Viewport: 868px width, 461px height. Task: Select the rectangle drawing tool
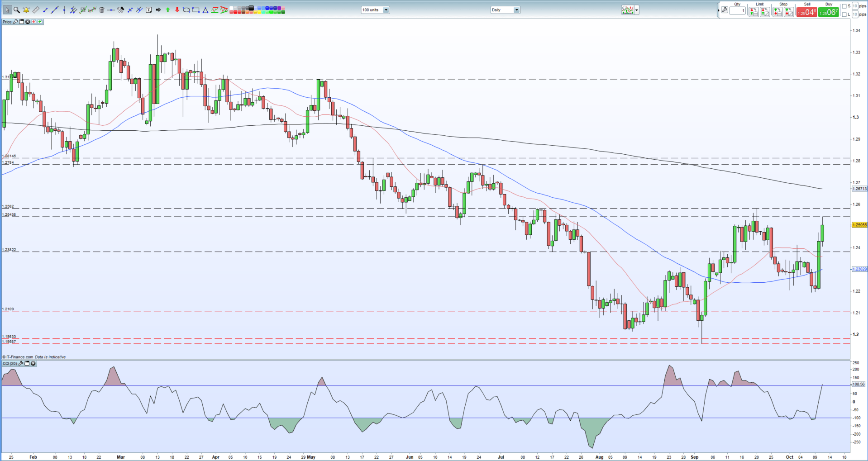click(196, 10)
